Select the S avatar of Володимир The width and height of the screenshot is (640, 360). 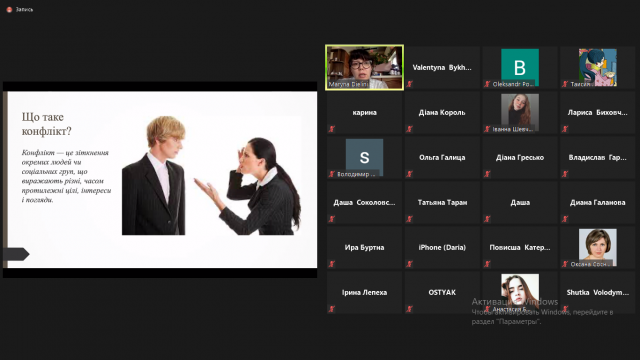click(x=364, y=157)
